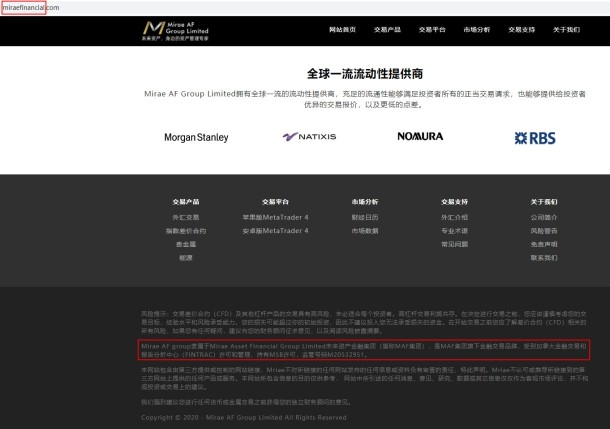
Task: Click the 交易平台 footer column heading
Action: pos(275,201)
